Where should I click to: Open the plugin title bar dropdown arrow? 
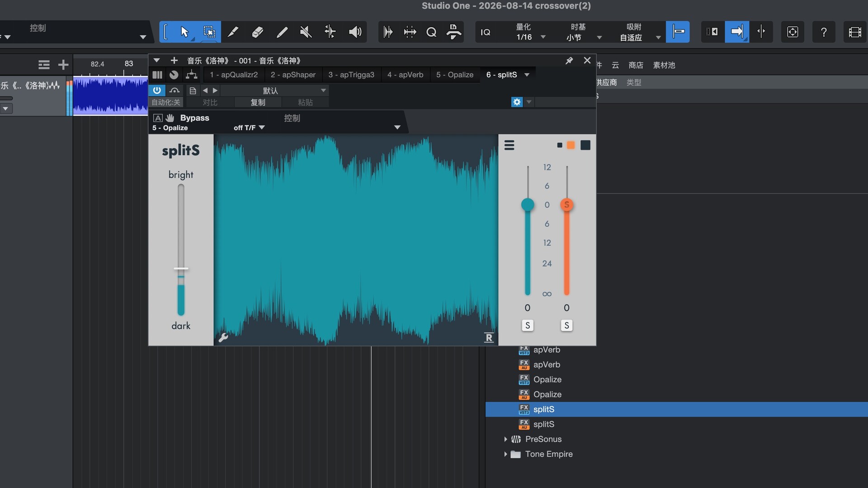coord(156,61)
